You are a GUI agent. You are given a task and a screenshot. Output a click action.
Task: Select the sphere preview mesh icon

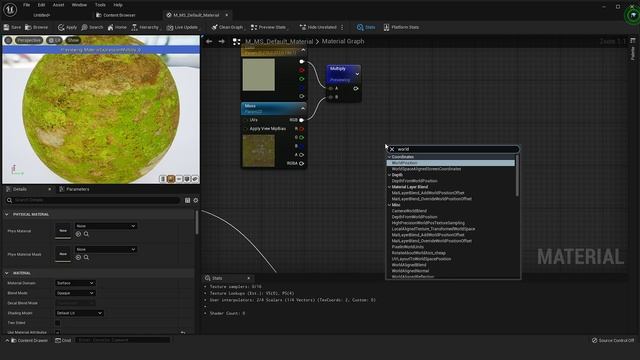coord(171,179)
